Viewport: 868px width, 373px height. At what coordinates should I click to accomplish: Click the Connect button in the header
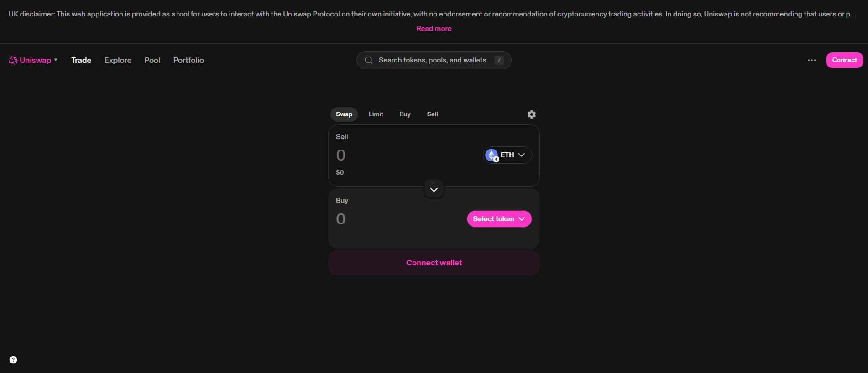(844, 60)
